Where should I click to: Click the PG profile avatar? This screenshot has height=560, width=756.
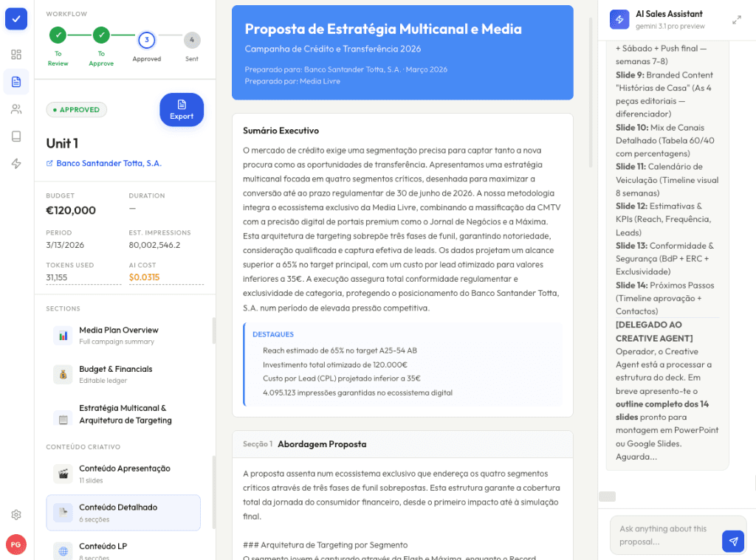[x=16, y=545]
